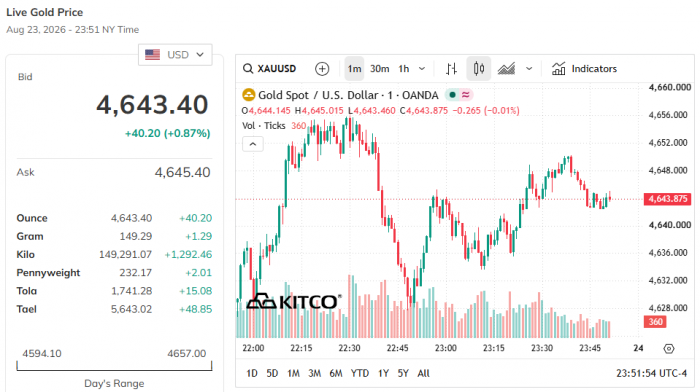Select the 1m interval
The height and width of the screenshot is (392, 700).
coord(354,69)
